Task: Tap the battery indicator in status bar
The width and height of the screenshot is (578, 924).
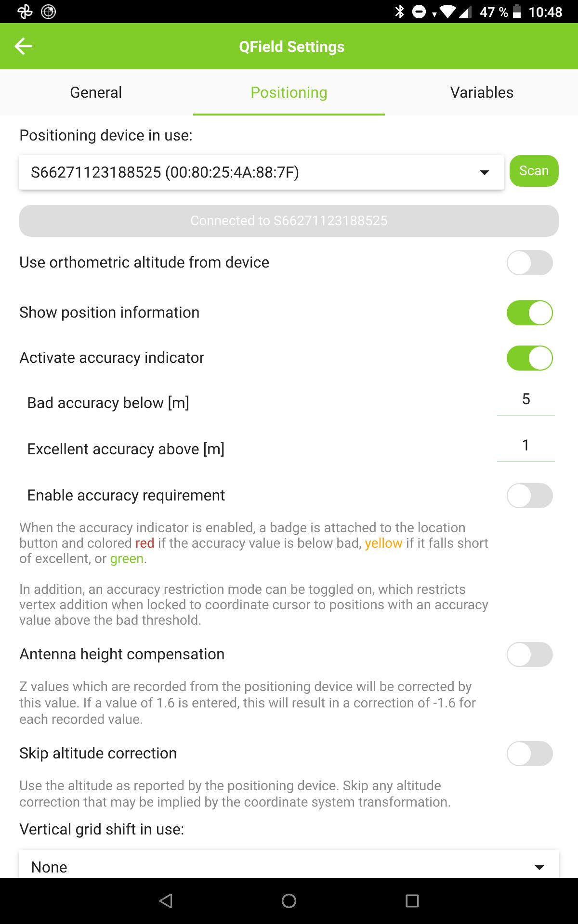Action: (x=517, y=12)
